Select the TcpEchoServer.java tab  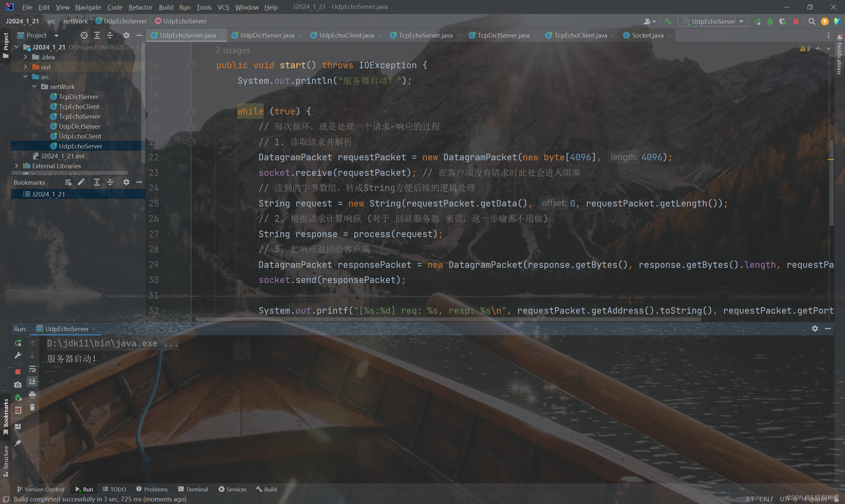pyautogui.click(x=425, y=35)
